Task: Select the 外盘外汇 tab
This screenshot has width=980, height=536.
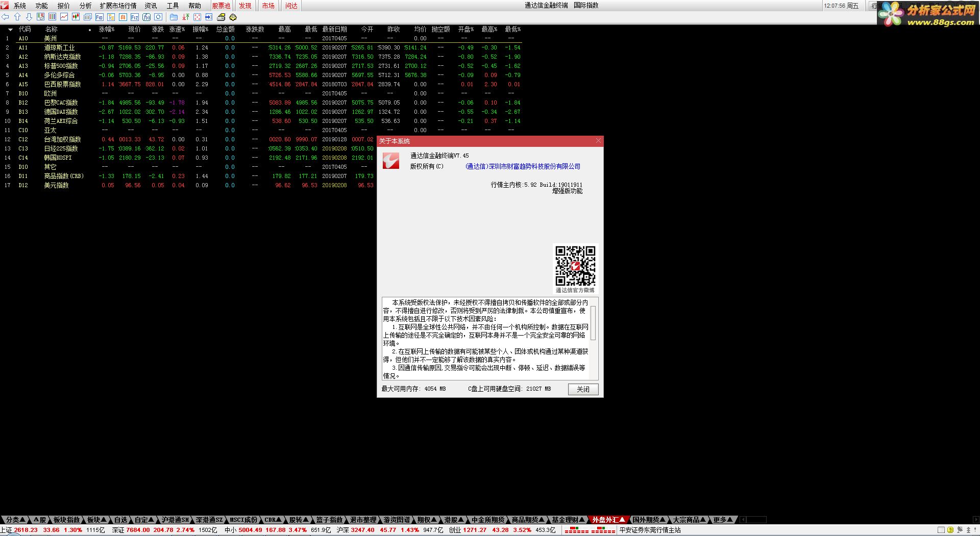Action: click(x=608, y=520)
